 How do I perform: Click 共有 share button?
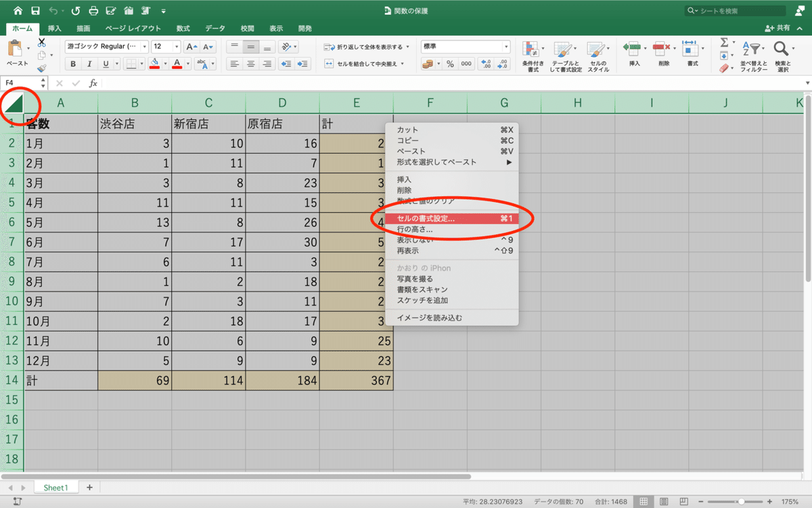coord(776,28)
